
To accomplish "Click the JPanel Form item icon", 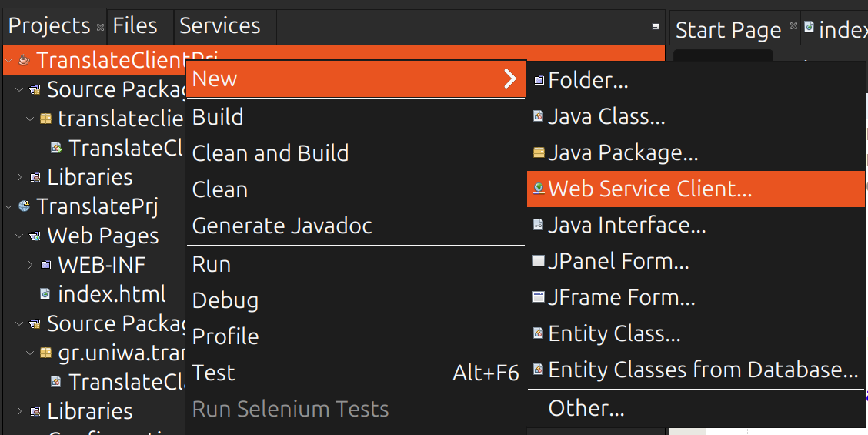I will (x=539, y=261).
